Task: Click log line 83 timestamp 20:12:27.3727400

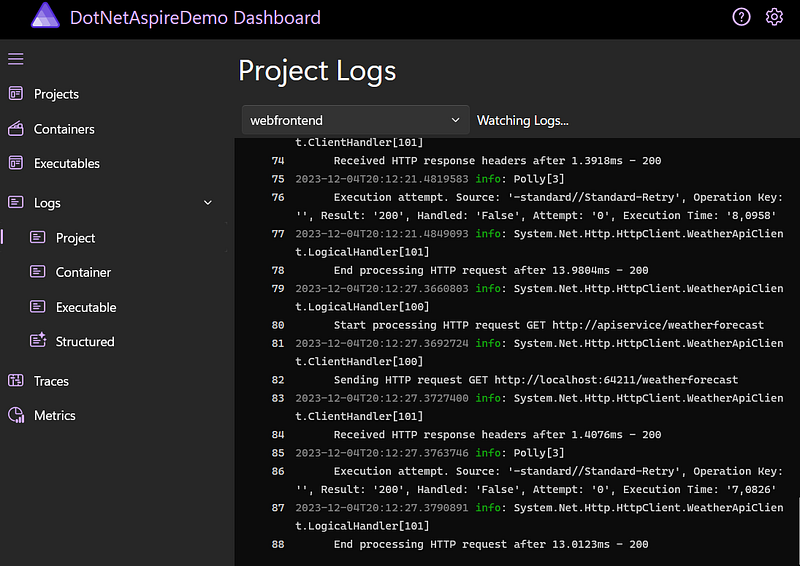Action: [x=382, y=398]
